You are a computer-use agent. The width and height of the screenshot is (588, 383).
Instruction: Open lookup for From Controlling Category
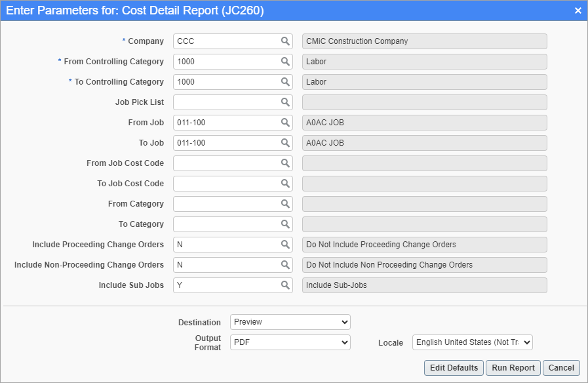click(x=285, y=62)
